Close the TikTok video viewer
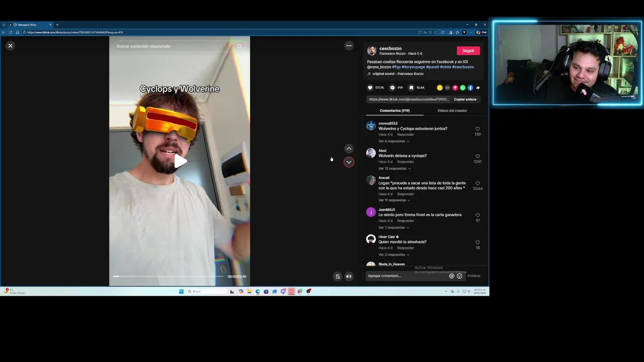644x362 pixels. (x=10, y=46)
